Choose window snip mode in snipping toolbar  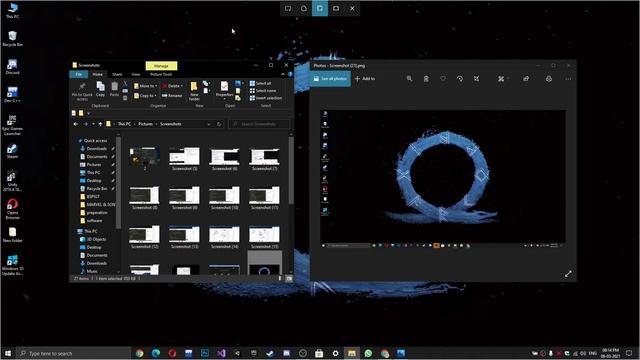coord(320,8)
